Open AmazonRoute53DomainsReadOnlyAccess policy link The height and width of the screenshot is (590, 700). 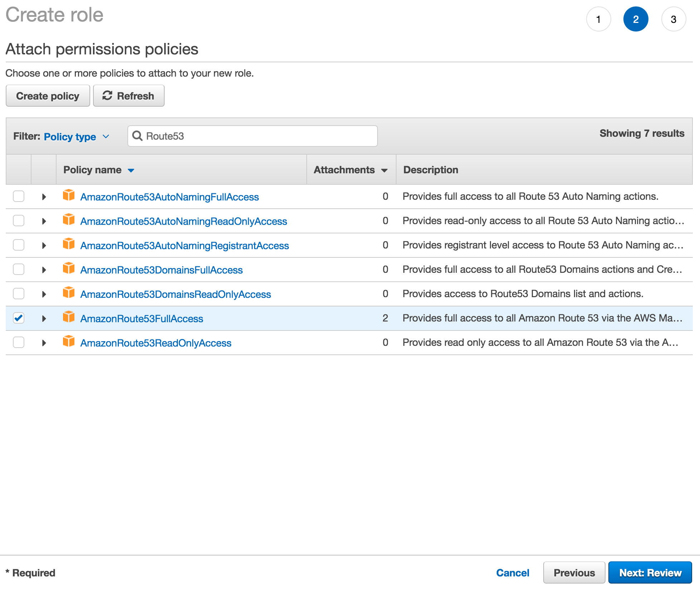[176, 294]
